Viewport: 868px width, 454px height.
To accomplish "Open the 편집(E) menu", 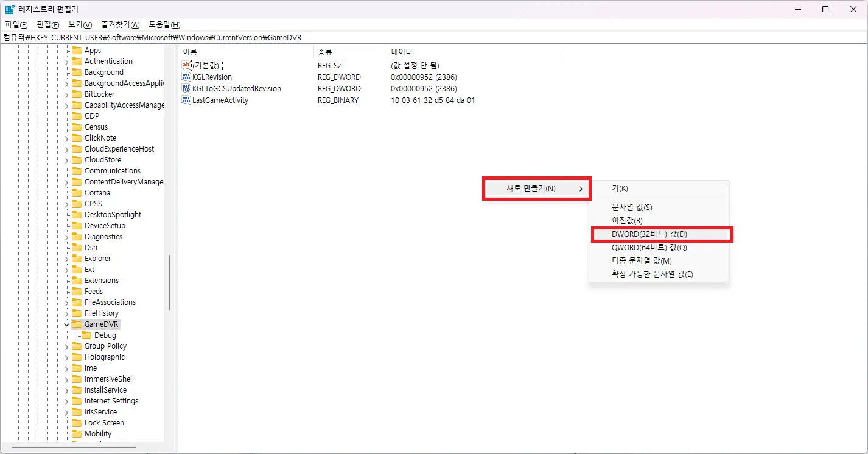I will [48, 25].
